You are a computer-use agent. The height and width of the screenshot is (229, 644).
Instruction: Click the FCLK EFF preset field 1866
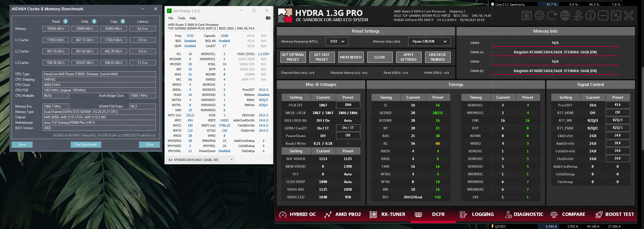[348, 105]
